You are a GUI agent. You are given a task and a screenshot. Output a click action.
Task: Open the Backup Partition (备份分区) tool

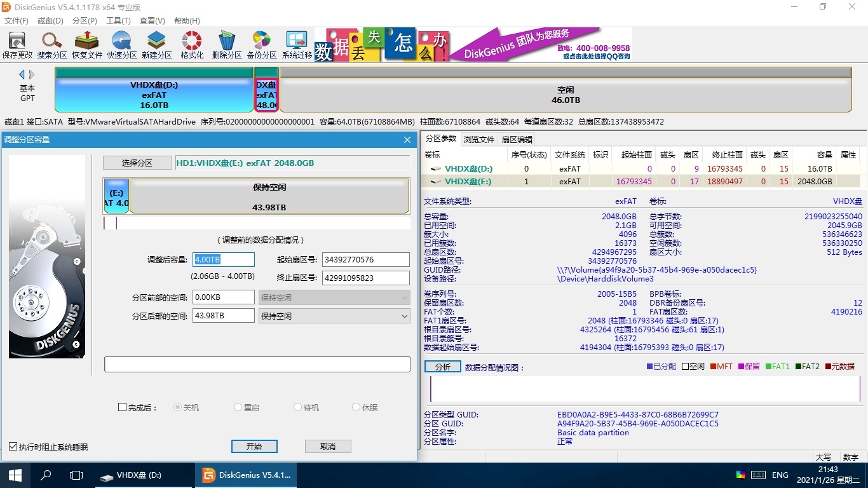pos(262,44)
